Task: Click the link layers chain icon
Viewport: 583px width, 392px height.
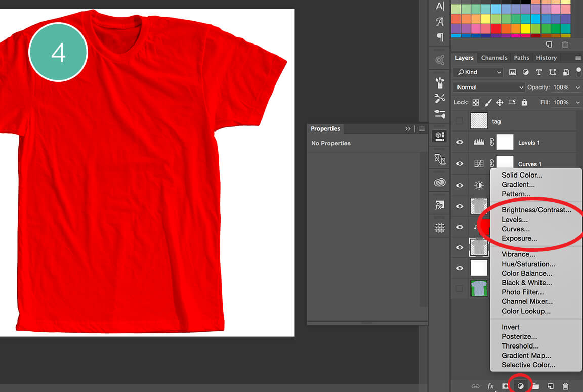Action: [x=475, y=386]
